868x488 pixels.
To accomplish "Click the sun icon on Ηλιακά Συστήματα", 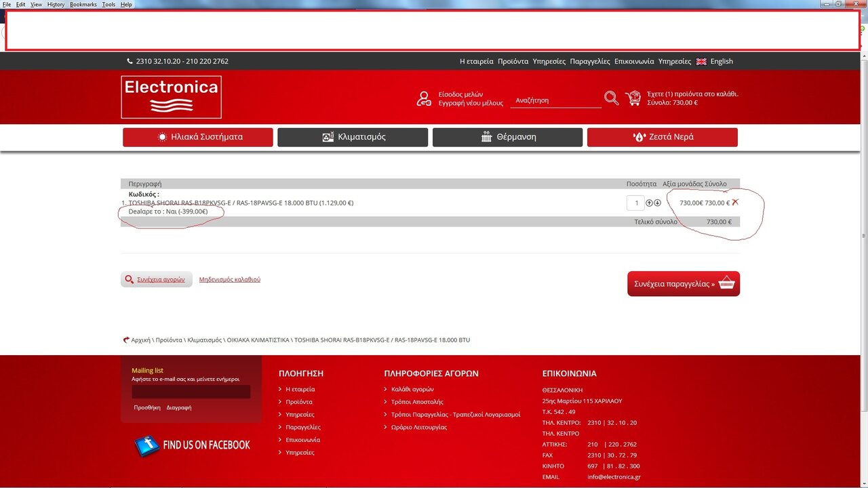I will [162, 137].
